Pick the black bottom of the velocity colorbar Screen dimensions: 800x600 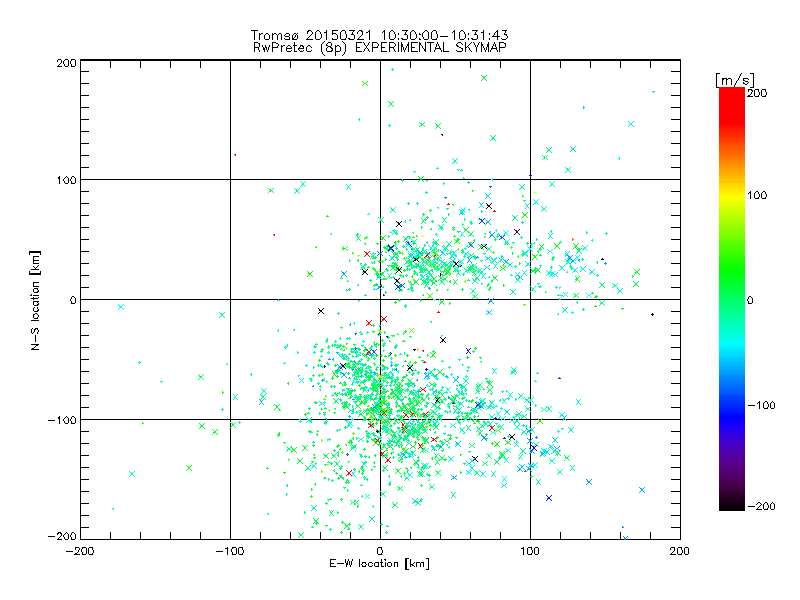tap(732, 503)
